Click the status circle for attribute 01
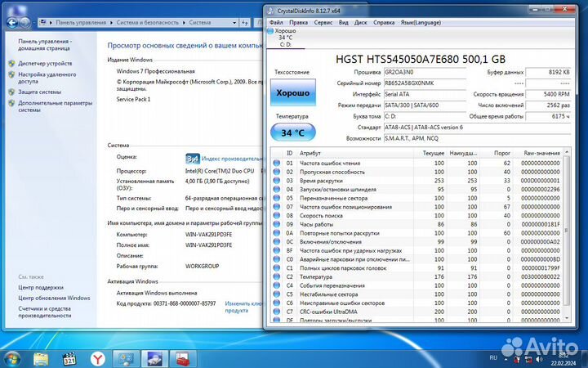The image size is (588, 368). [276, 163]
